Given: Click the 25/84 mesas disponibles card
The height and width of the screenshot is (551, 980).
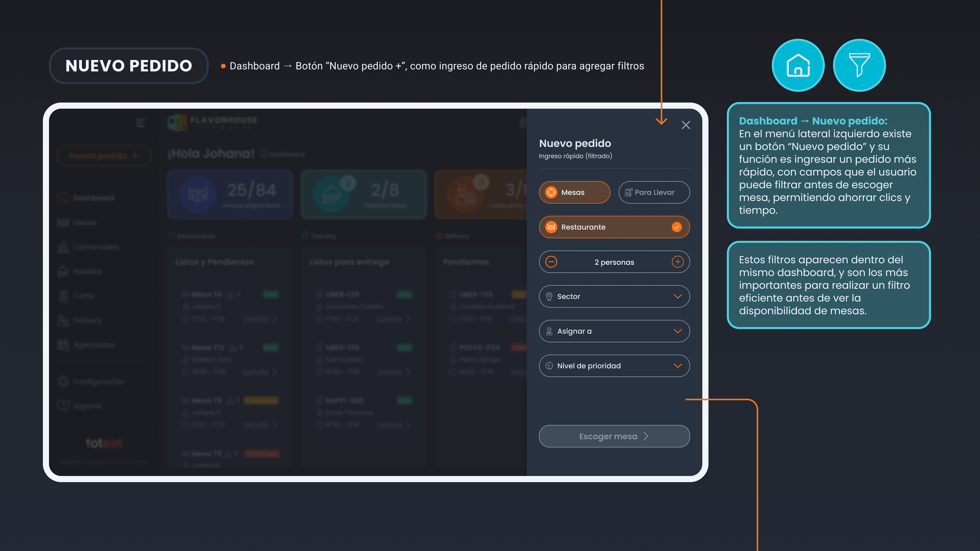Looking at the screenshot, I should point(230,194).
